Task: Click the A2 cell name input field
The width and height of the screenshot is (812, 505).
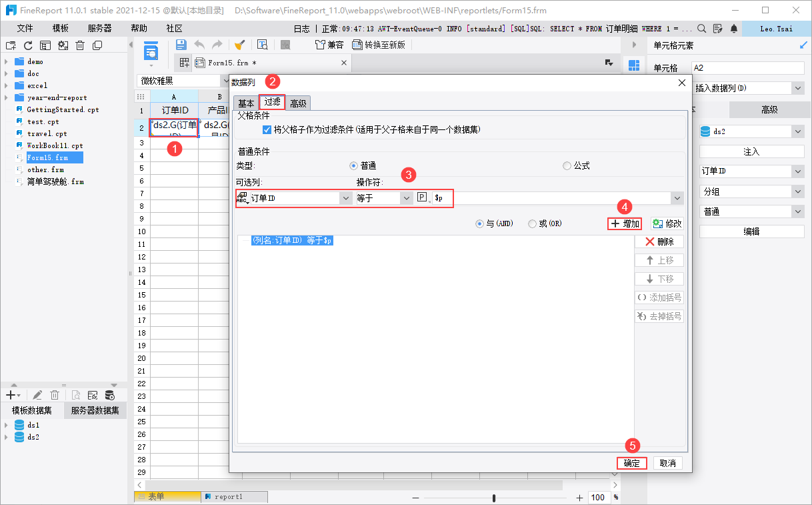Action: click(748, 68)
